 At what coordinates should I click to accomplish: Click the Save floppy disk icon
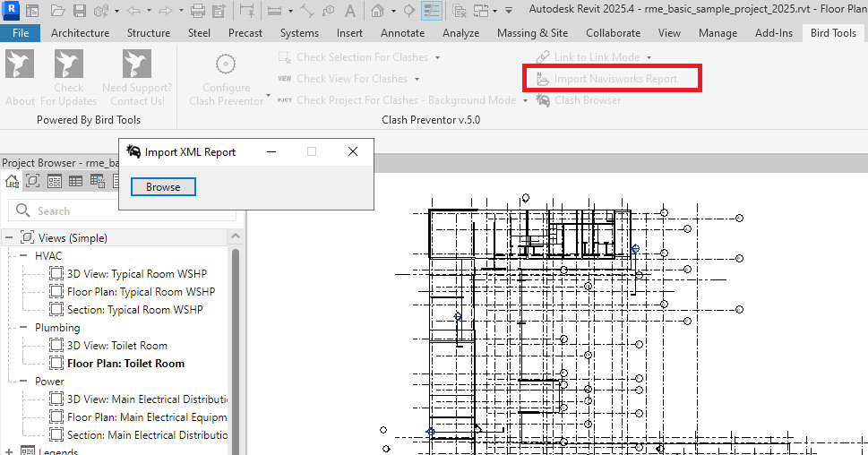80,11
